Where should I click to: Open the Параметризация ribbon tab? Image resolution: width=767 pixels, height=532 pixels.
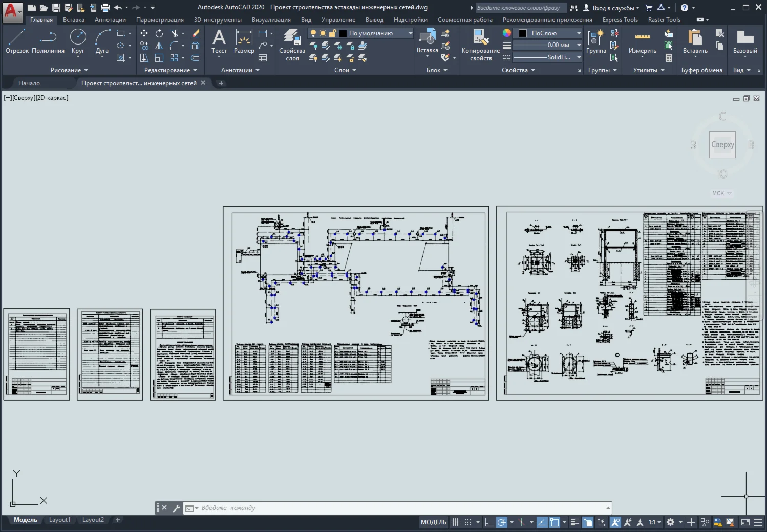160,20
